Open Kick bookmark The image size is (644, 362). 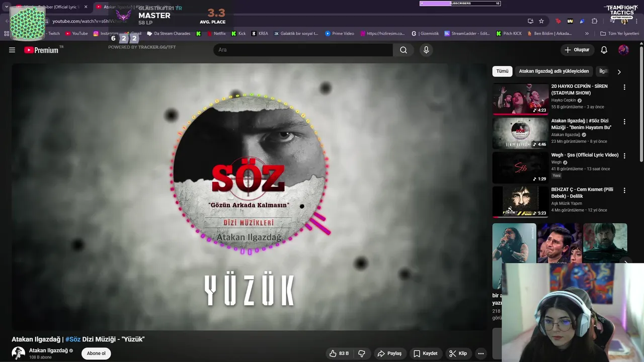(238, 34)
